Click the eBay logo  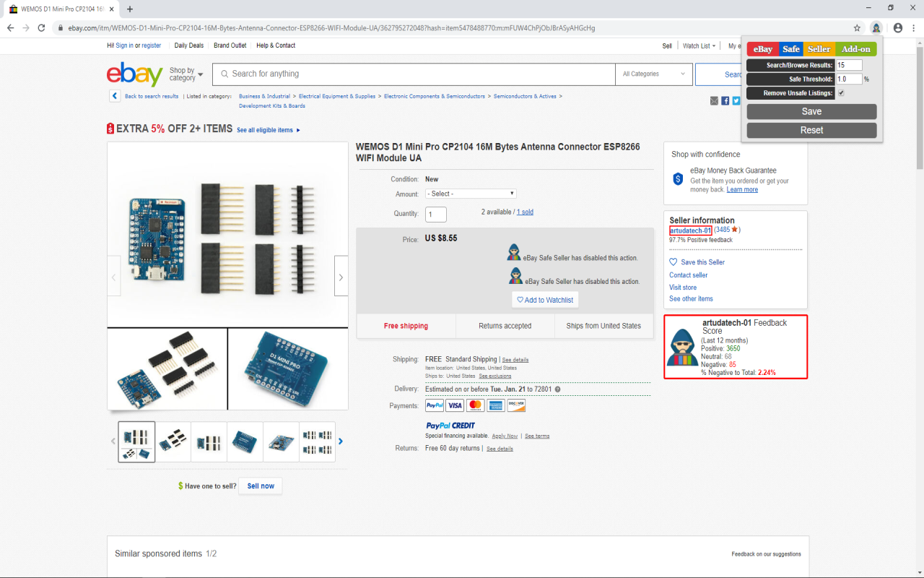click(x=134, y=74)
